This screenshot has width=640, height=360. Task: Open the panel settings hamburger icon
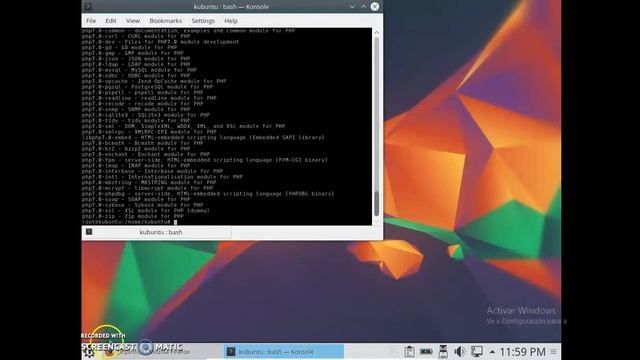[x=553, y=351]
